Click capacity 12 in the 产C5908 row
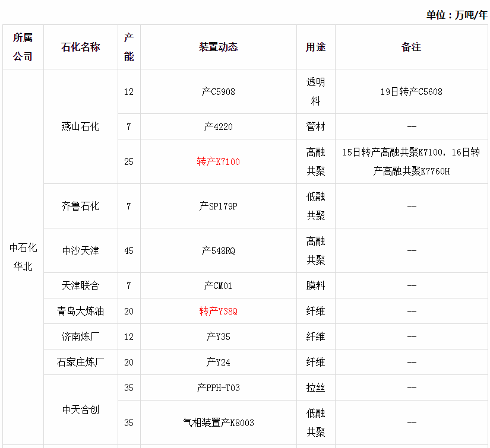 [x=129, y=91]
